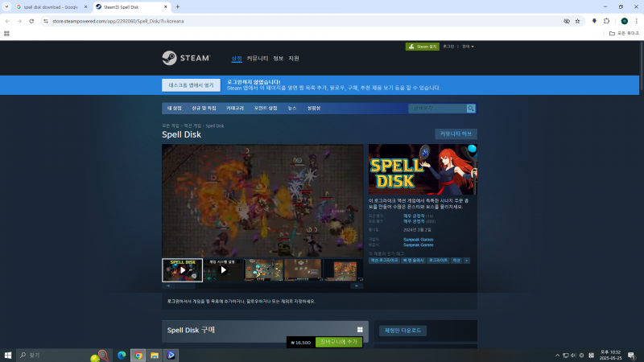This screenshot has height=362, width=644.
Task: Switch to the Google search browser tab
Action: [51, 7]
